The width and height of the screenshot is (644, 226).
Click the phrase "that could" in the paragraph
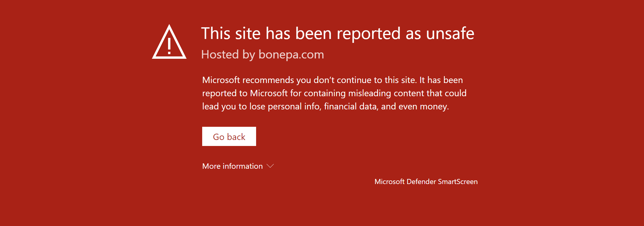tap(446, 93)
